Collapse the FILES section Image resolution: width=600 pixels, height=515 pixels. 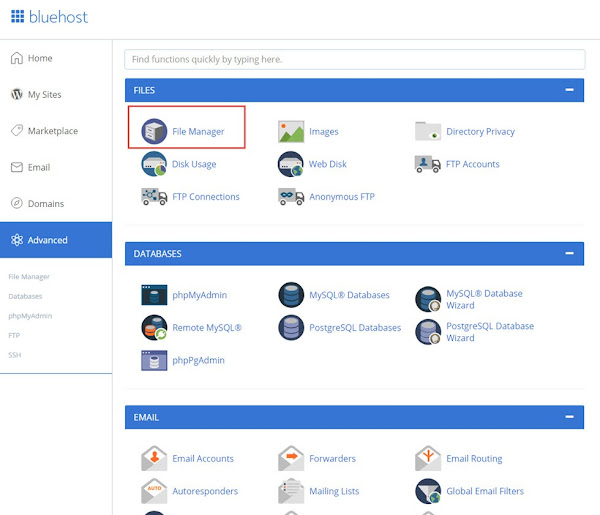569,90
